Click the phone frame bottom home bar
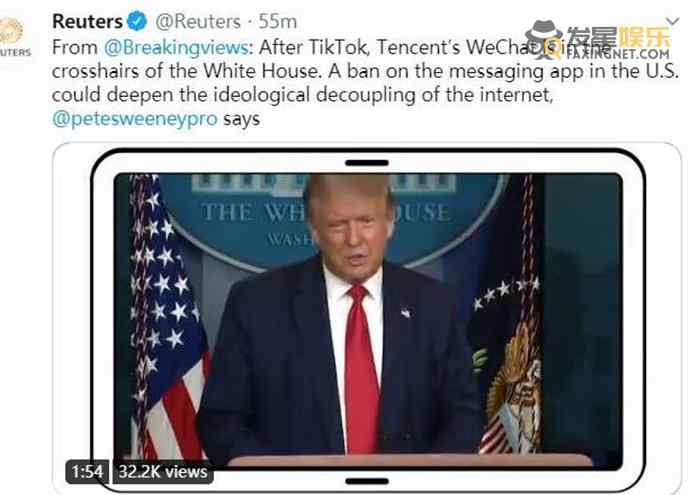 [x=367, y=481]
